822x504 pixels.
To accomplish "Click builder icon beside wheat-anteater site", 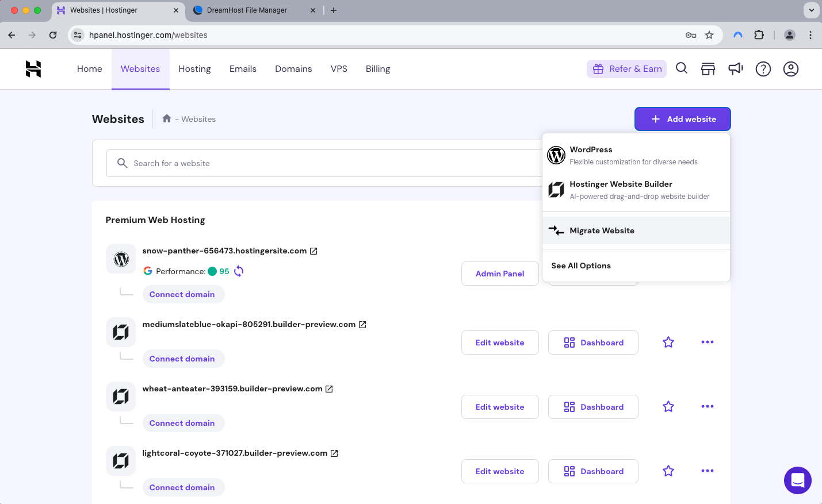I will tap(121, 397).
